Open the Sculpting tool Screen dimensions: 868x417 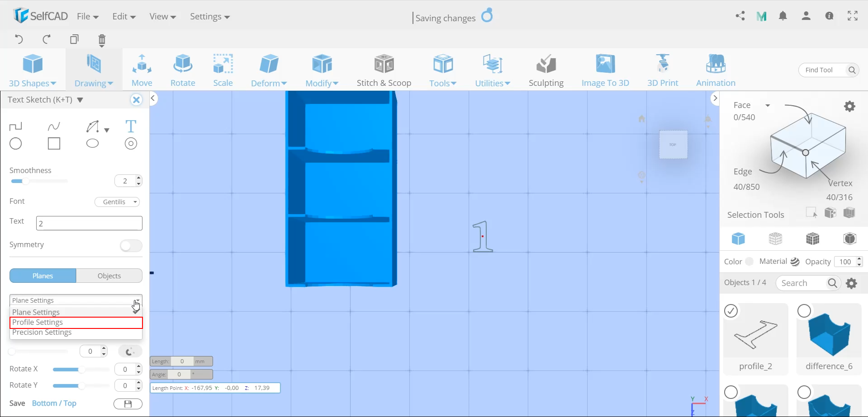[x=546, y=70]
